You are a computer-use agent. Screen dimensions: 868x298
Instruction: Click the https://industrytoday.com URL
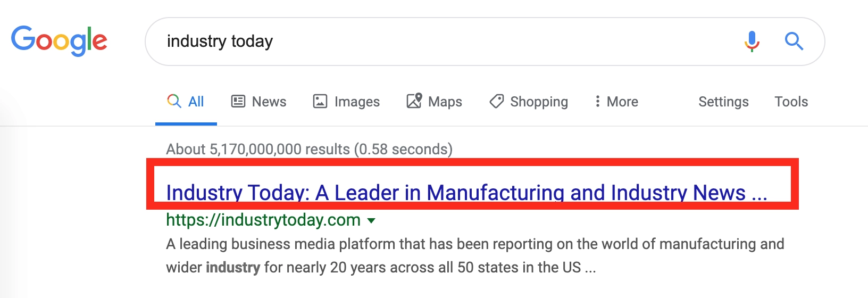click(x=263, y=220)
